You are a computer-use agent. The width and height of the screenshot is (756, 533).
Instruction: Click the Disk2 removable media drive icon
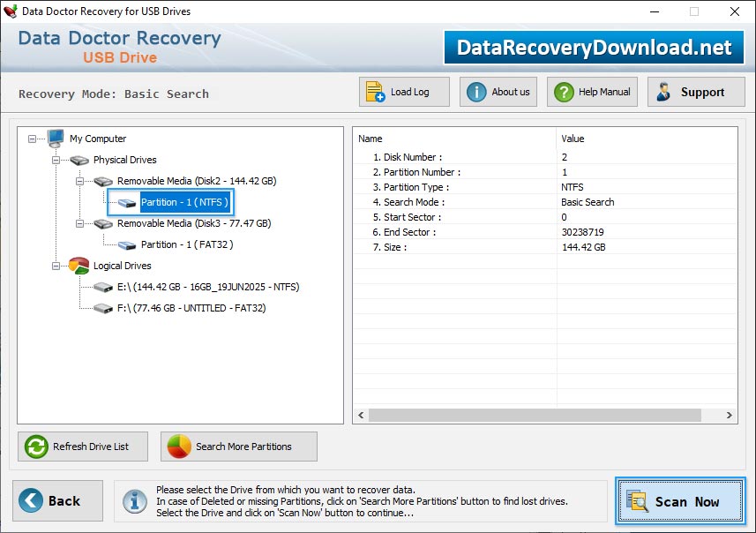coord(103,182)
